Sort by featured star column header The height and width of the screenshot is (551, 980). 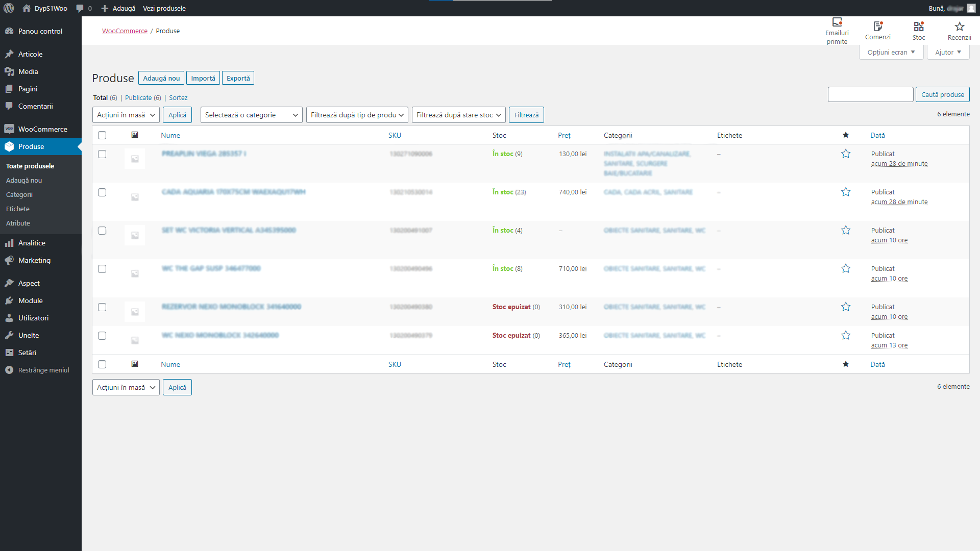point(846,135)
